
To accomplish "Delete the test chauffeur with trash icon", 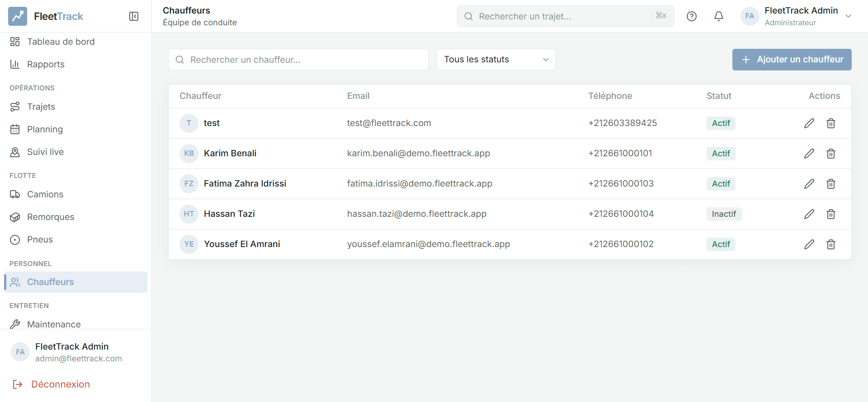I will pos(831,123).
